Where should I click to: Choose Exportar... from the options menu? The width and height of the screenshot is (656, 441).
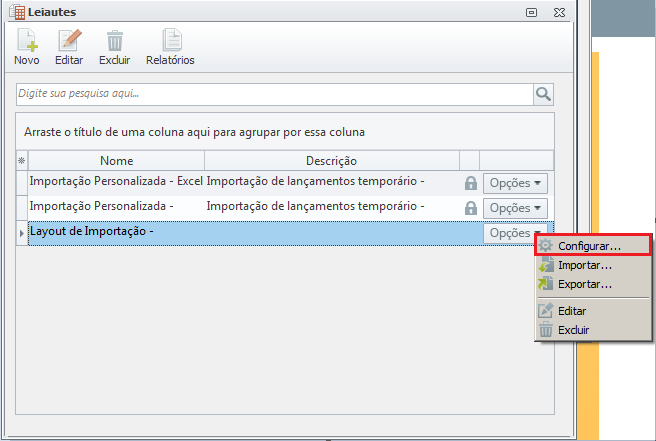(593, 284)
